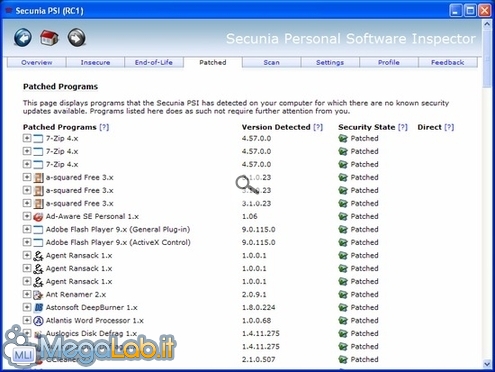
Task: Open the Home house icon
Action: click(x=49, y=38)
